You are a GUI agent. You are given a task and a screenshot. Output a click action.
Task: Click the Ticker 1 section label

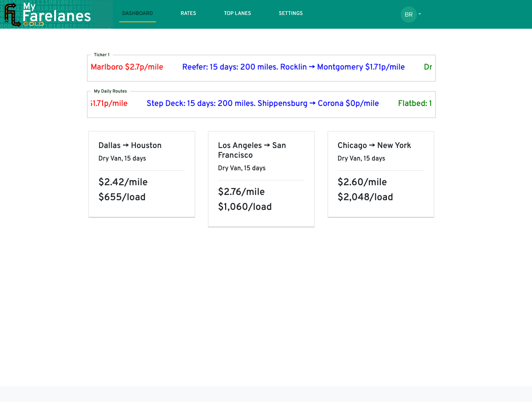pyautogui.click(x=102, y=55)
